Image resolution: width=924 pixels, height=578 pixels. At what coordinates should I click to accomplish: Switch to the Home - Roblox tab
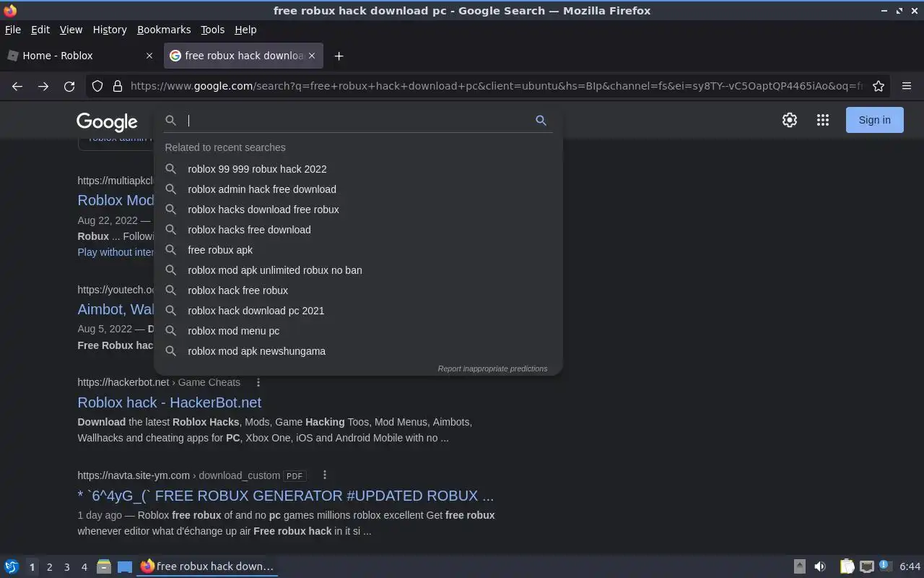(x=80, y=56)
